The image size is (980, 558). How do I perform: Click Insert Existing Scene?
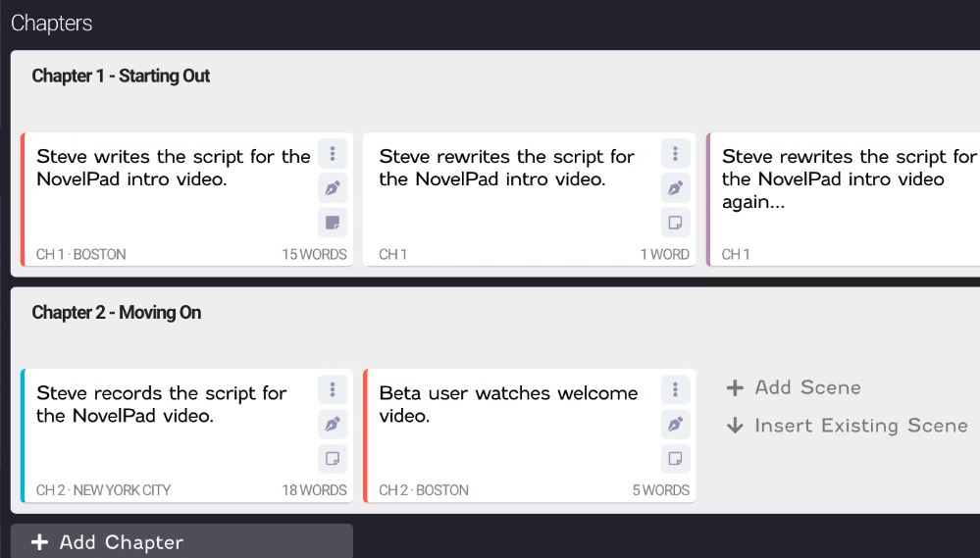coord(847,426)
